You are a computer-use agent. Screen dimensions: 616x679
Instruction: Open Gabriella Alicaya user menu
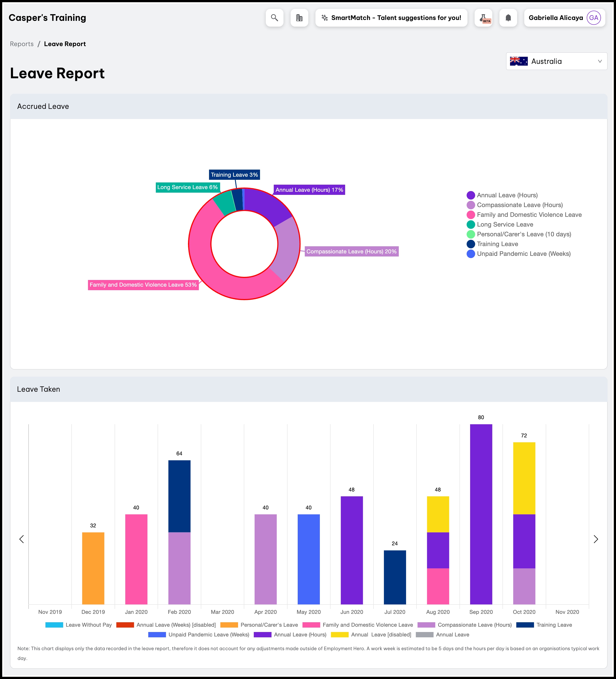coord(565,18)
